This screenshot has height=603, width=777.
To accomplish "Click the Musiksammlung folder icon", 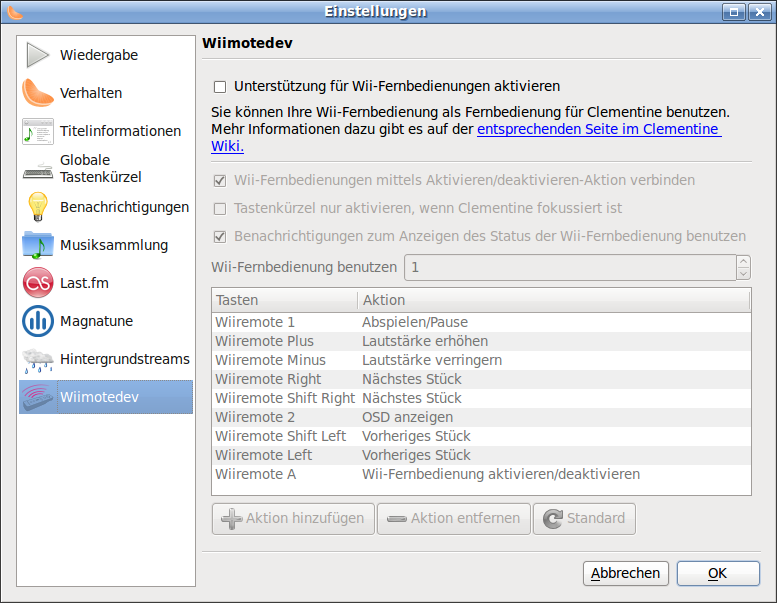I will 38,245.
